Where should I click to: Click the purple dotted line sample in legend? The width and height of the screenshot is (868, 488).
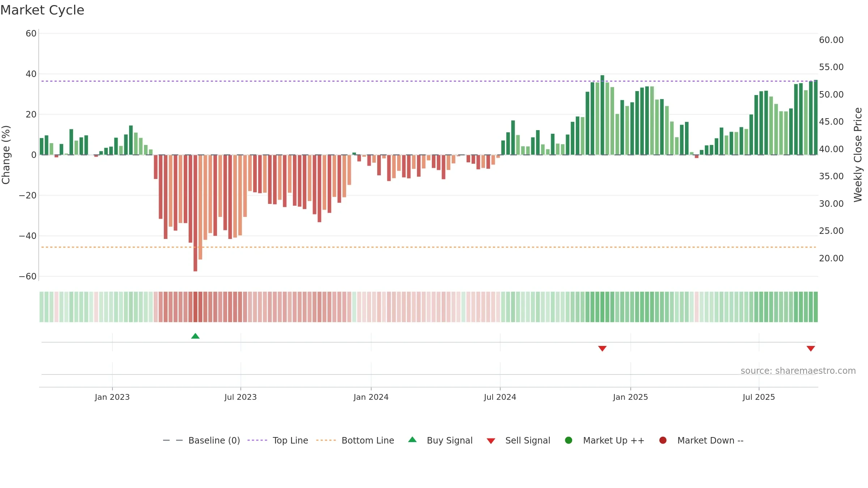257,440
